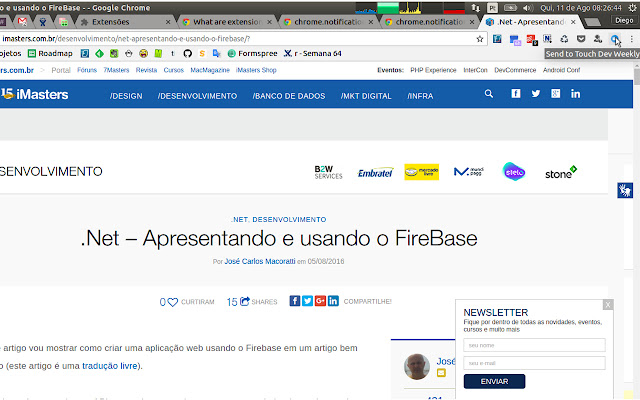Switch to the Extensões tab

click(126, 22)
